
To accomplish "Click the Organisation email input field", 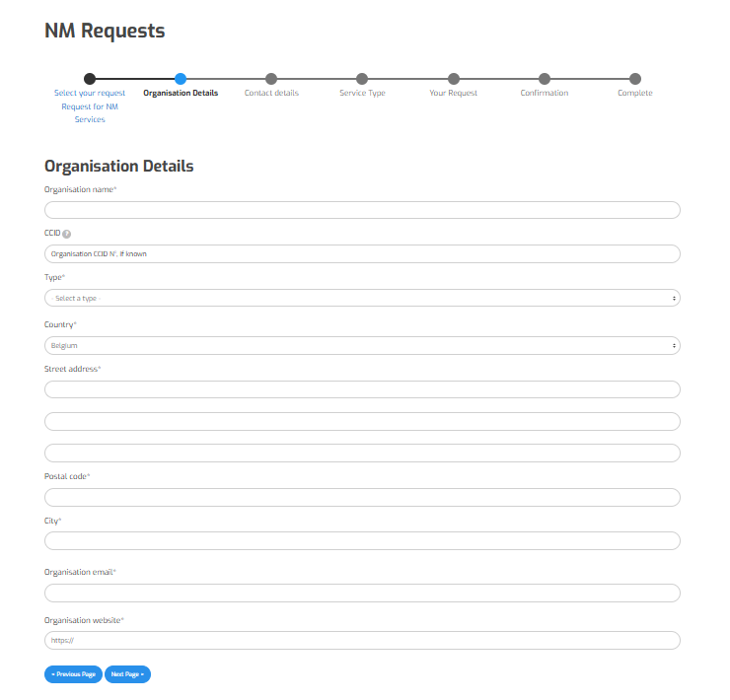I will coord(362,594).
